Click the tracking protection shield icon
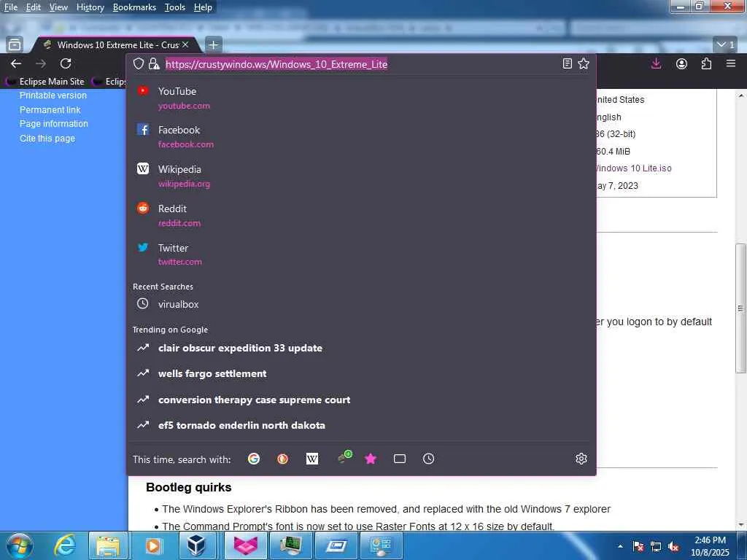 [138, 64]
